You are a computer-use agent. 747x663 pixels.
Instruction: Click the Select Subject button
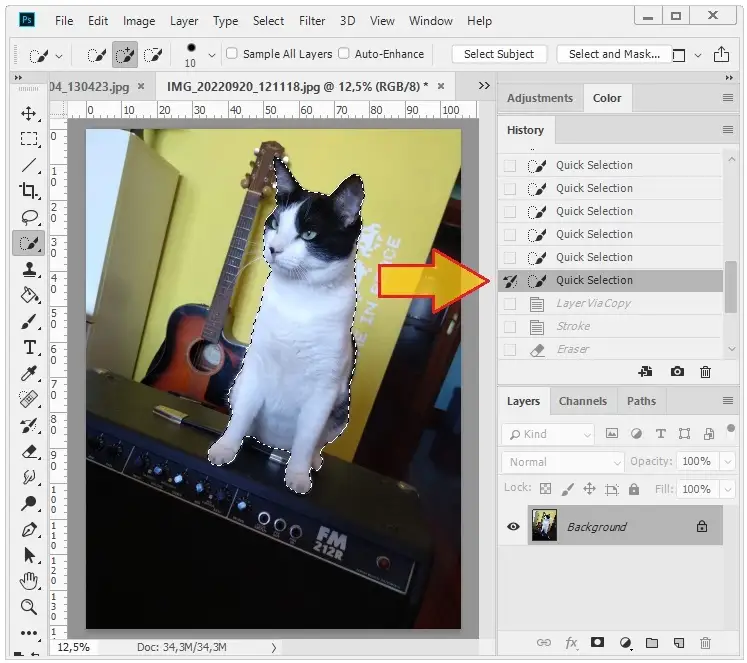[499, 54]
